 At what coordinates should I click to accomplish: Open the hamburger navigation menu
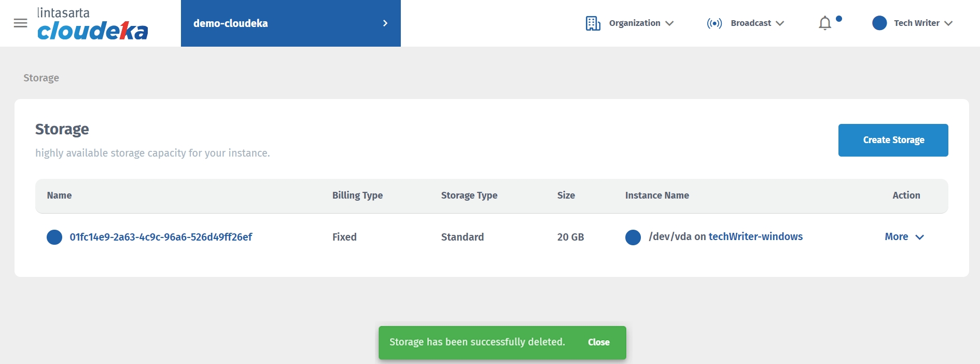20,23
